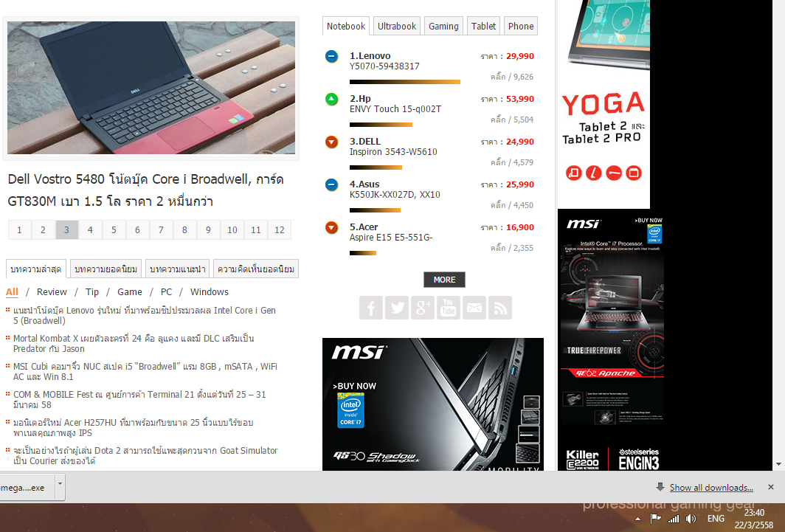Viewport: 785px width, 532px height.
Task: Go to slide page 2
Action: [43, 229]
